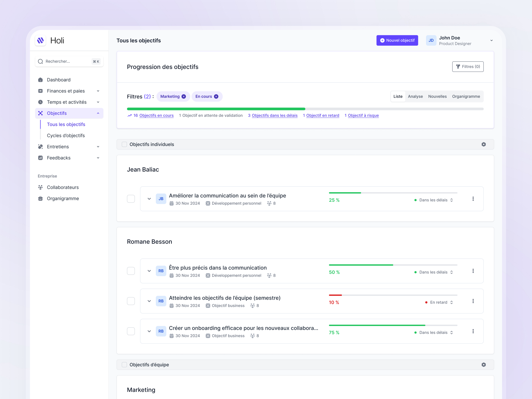Select checkbox for Être plus précis objective
This screenshot has height=399, width=532.
(131, 271)
